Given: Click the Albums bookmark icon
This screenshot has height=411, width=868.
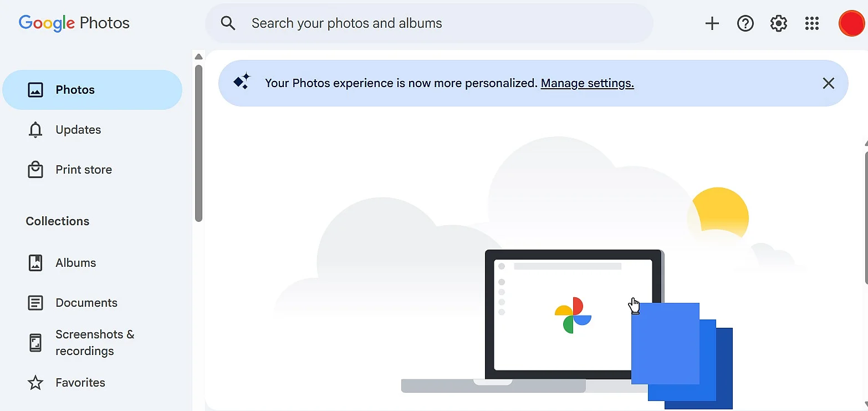Looking at the screenshot, I should (35, 263).
